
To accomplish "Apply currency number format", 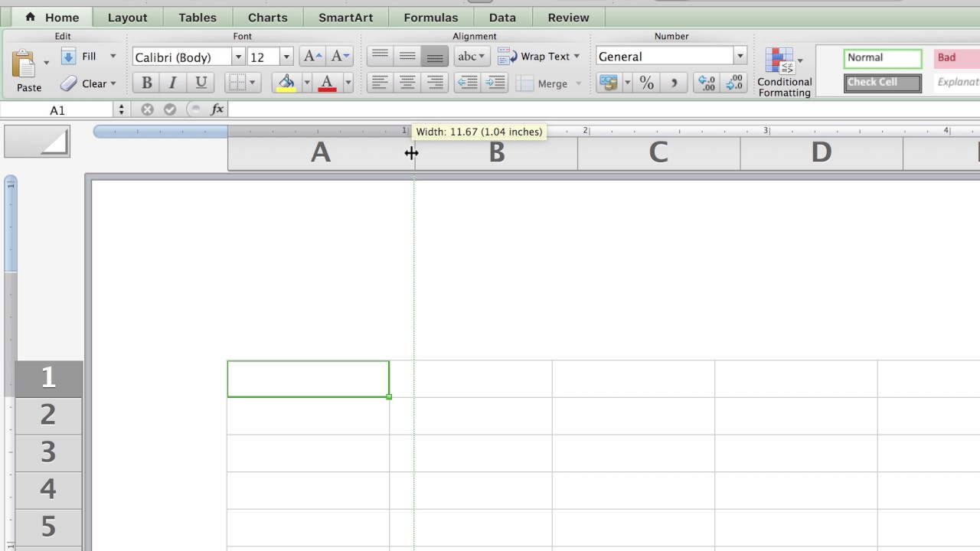I will [x=609, y=83].
